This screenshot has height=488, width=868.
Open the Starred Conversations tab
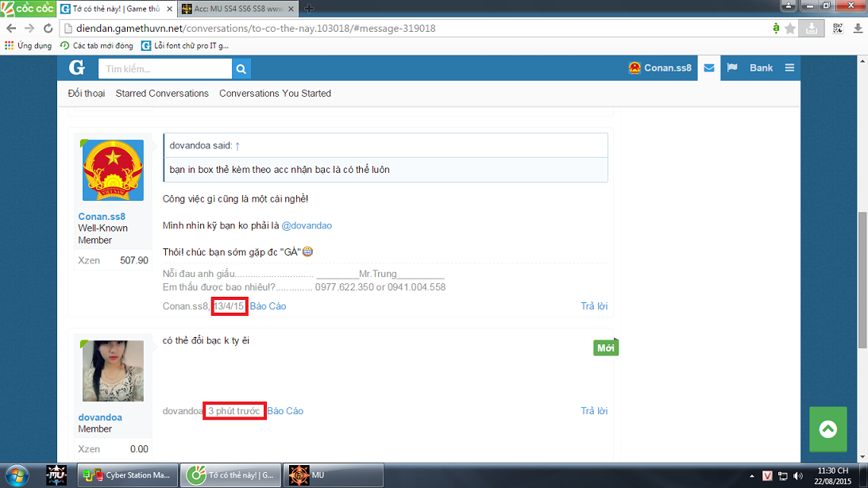click(162, 94)
